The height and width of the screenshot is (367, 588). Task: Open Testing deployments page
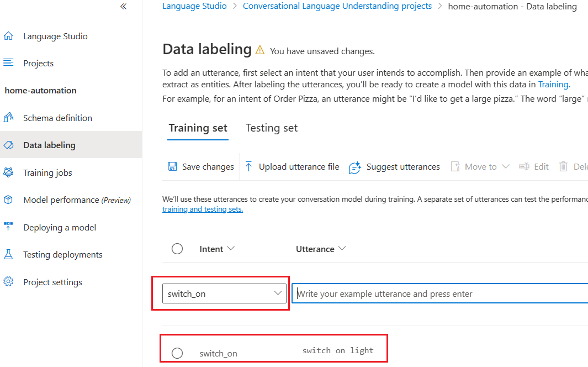(62, 255)
